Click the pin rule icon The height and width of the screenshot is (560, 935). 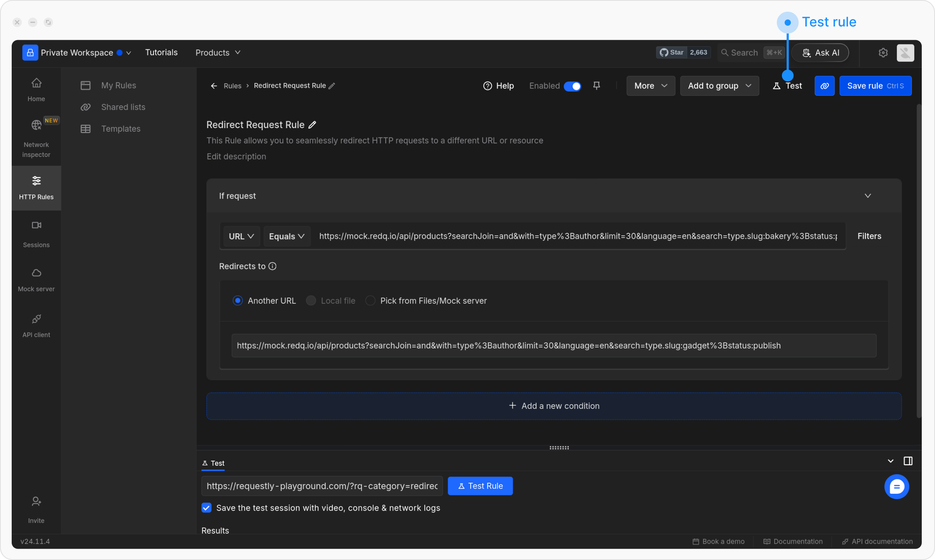(596, 85)
